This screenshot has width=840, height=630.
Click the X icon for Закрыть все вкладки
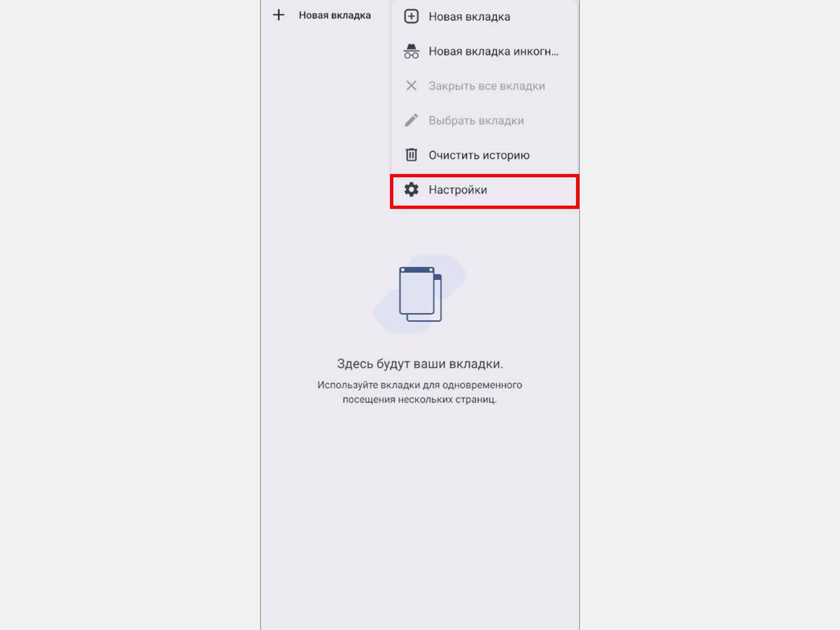tap(411, 86)
